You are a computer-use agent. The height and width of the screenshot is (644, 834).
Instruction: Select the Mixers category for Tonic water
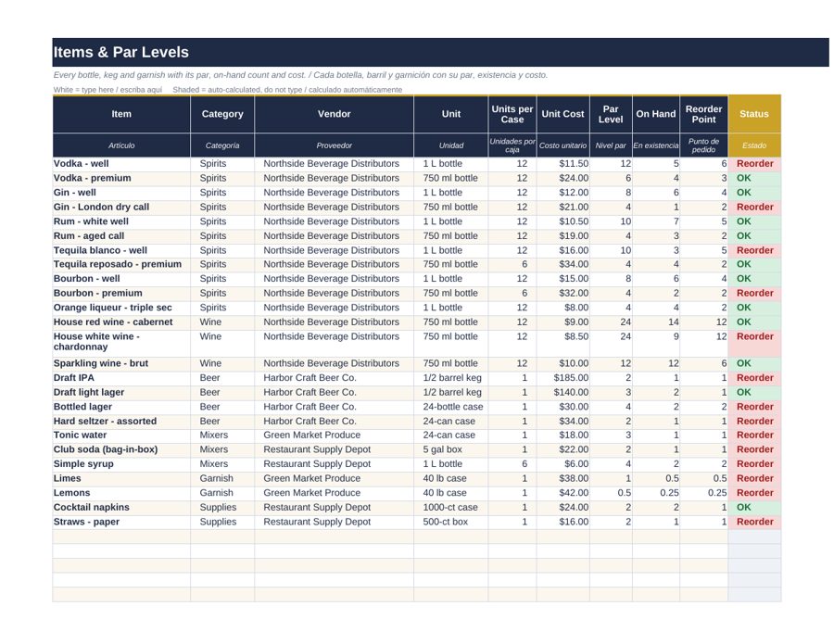(x=222, y=435)
